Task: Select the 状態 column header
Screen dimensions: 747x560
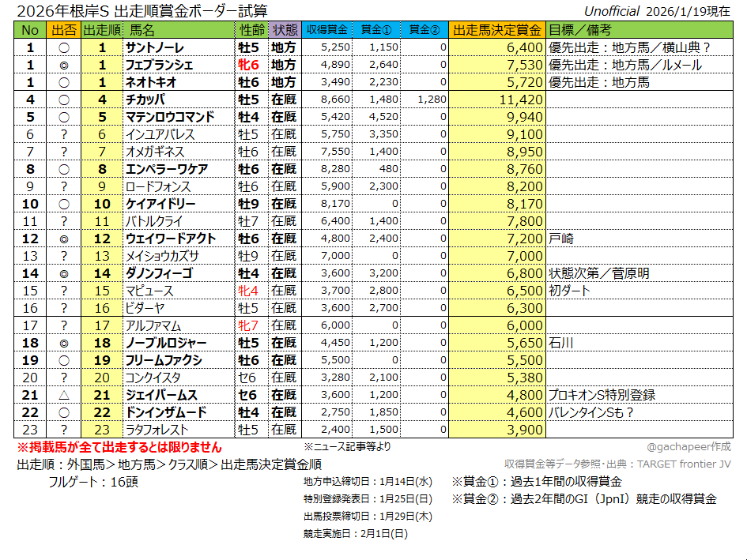Action: 285,30
